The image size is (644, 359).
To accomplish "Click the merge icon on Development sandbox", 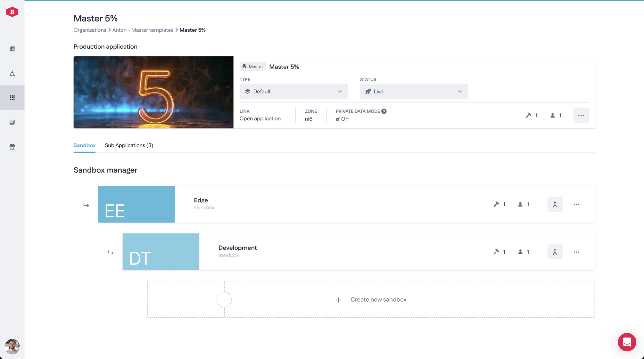I will [555, 252].
